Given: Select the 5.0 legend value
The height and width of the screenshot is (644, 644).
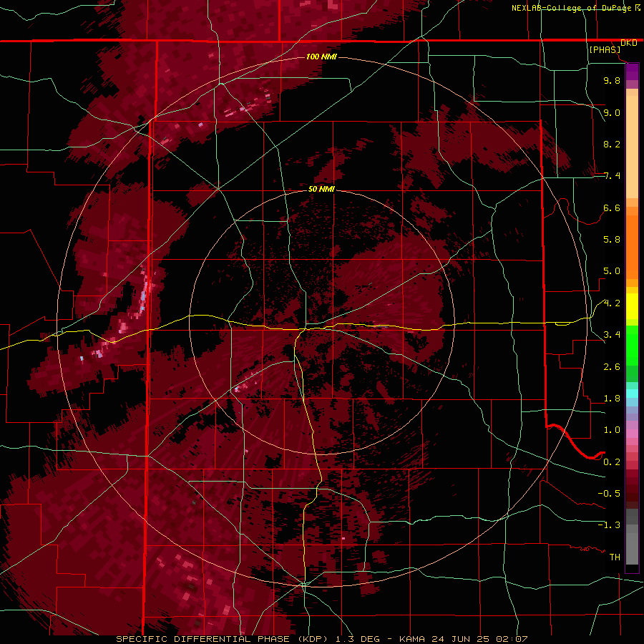Looking at the screenshot, I should tap(612, 271).
